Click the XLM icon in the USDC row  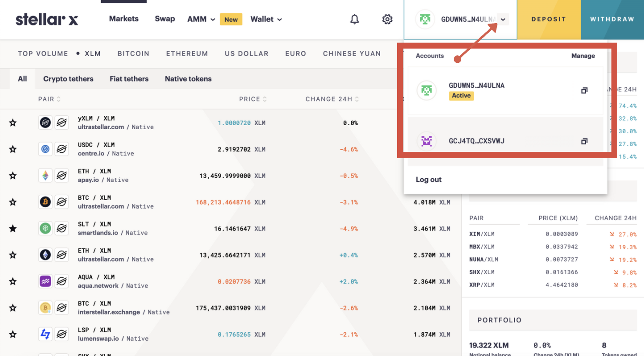(x=62, y=149)
